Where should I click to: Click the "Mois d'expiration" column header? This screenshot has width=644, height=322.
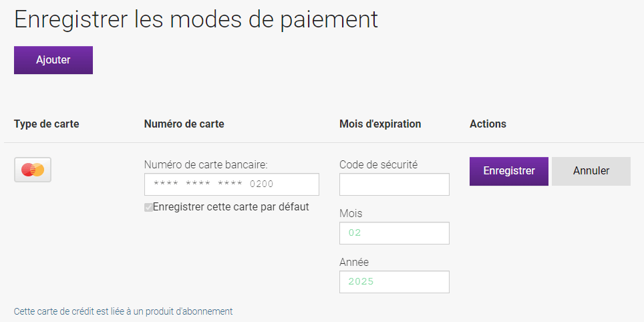(380, 124)
